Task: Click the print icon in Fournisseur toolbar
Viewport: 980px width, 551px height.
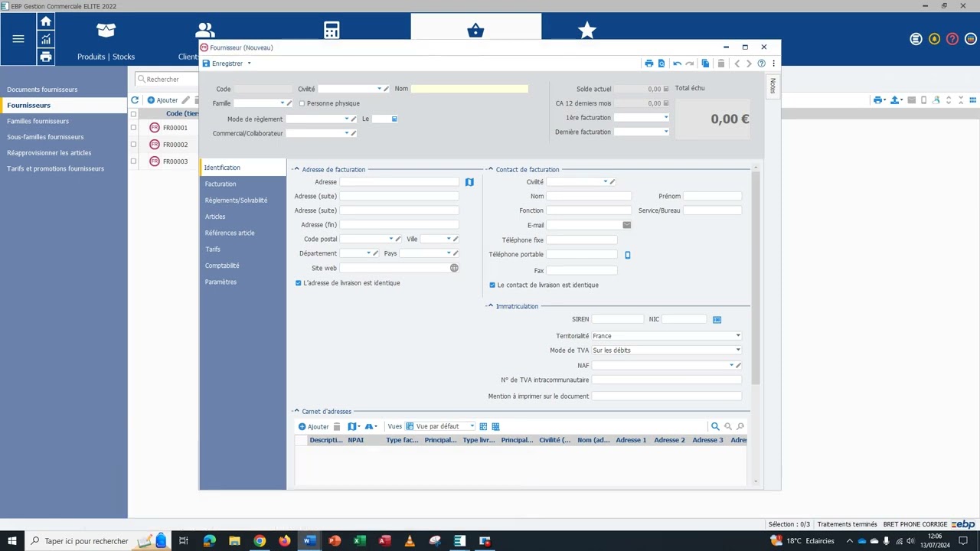Action: pos(649,64)
